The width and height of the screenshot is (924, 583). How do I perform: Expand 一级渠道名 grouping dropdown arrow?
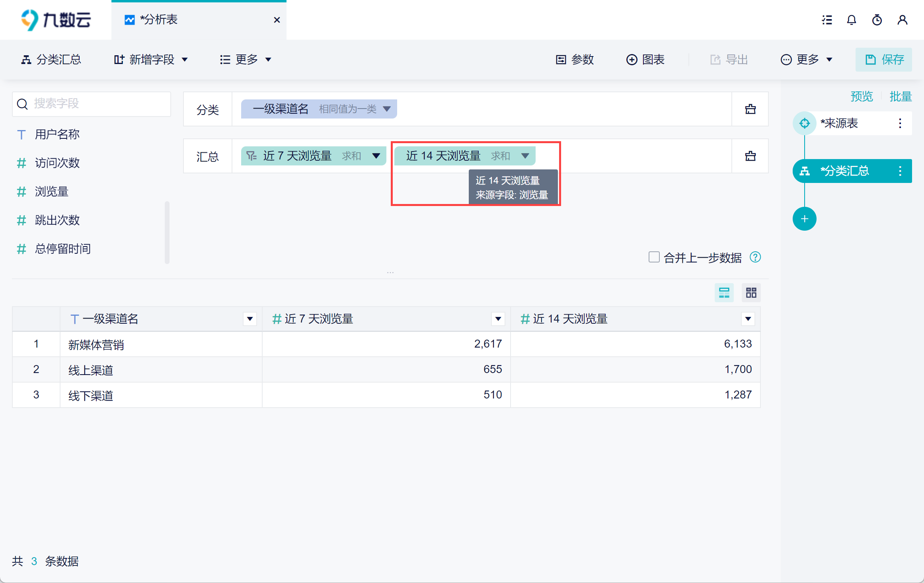pos(386,109)
